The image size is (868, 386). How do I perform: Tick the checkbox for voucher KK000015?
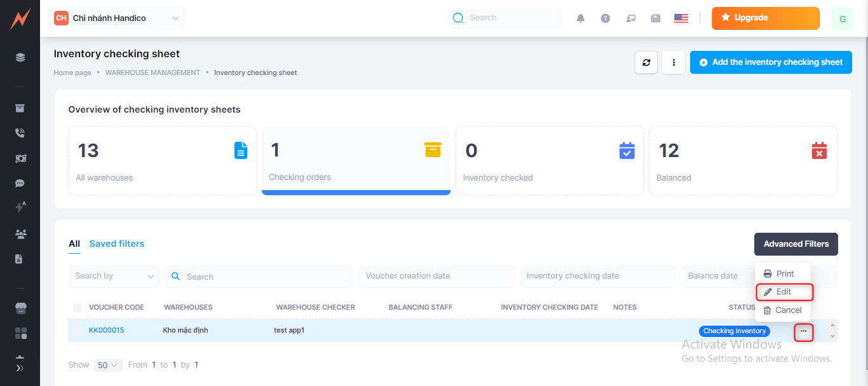click(78, 331)
